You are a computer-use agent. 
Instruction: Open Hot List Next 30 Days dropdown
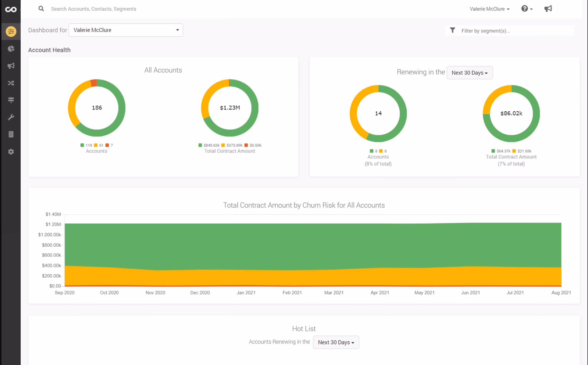pyautogui.click(x=336, y=342)
